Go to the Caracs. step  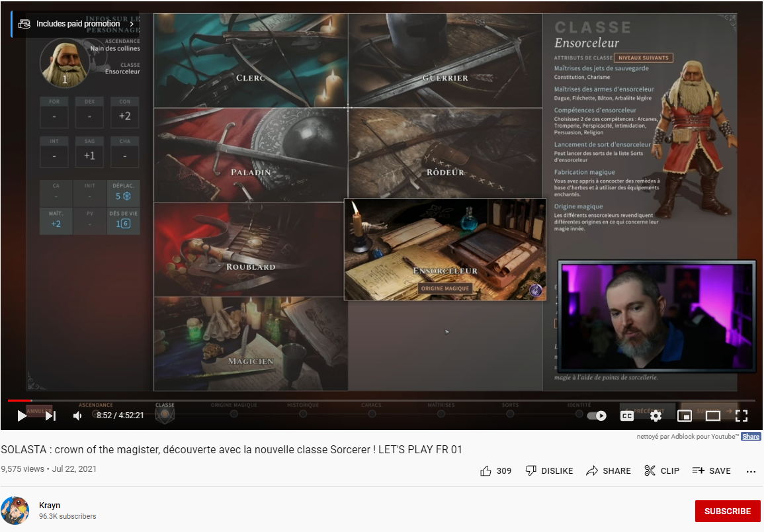click(x=372, y=410)
